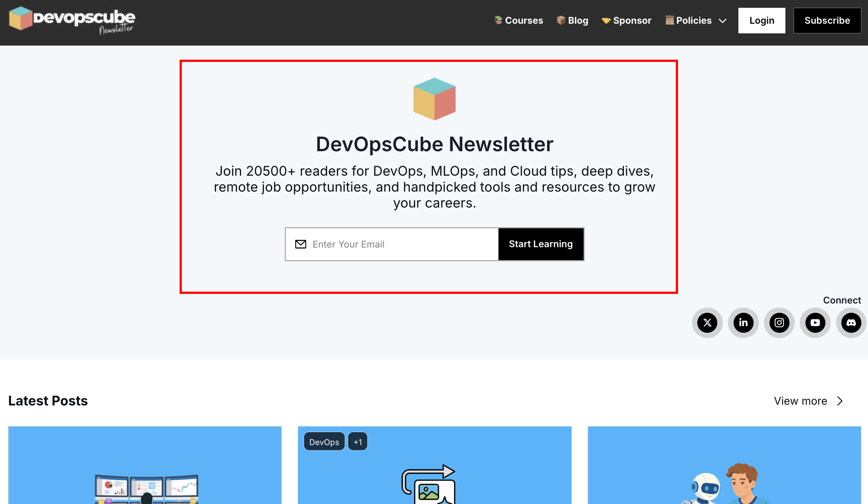Open the YouTube social link
868x504 pixels.
(x=815, y=323)
